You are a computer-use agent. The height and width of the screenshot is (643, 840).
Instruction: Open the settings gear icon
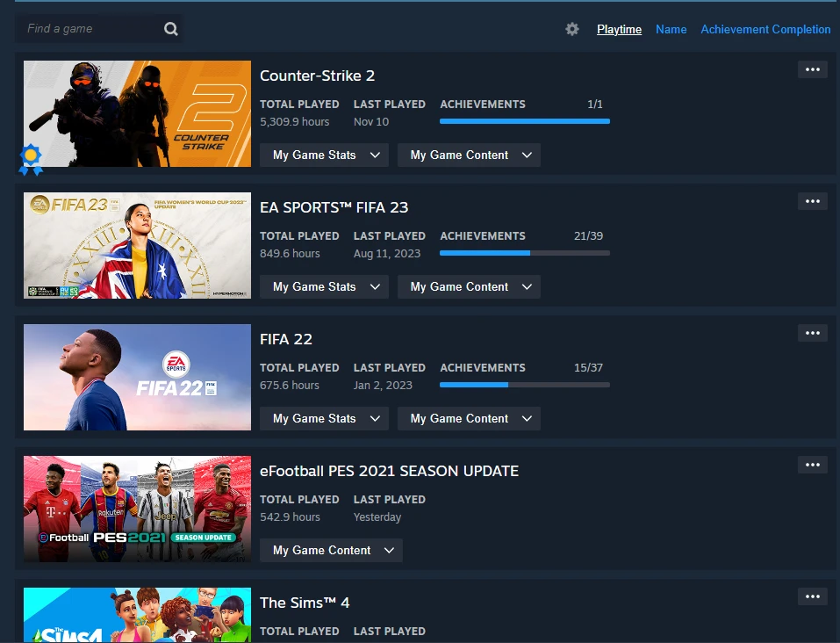point(572,29)
